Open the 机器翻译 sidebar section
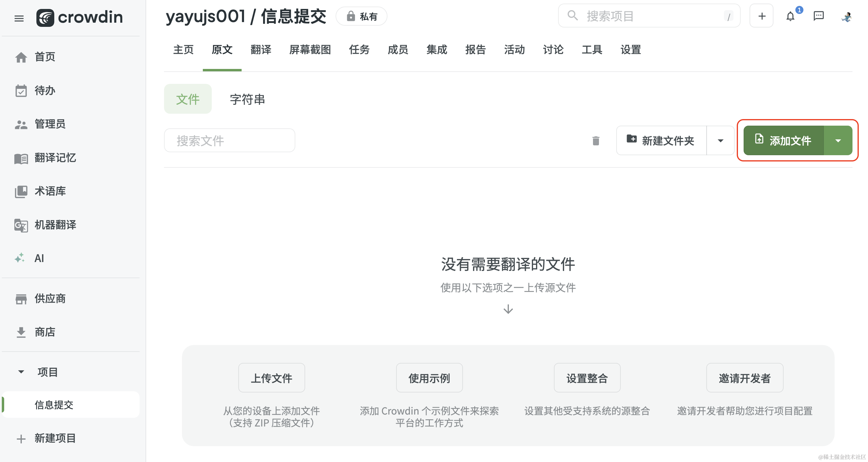868x462 pixels. point(55,225)
